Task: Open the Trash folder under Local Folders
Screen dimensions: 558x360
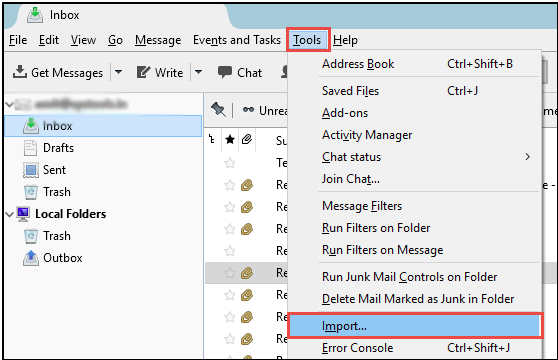Action: (57, 236)
